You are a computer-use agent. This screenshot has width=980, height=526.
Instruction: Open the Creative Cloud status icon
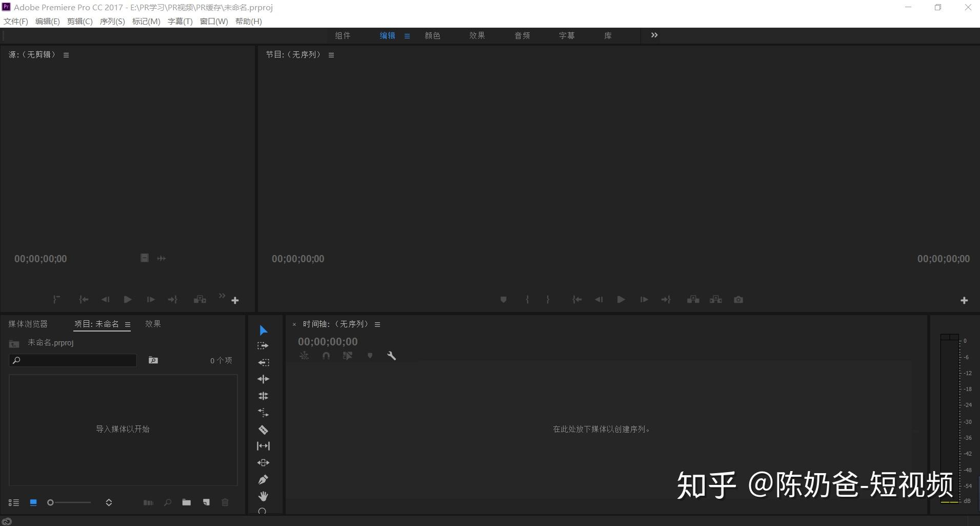click(7, 521)
